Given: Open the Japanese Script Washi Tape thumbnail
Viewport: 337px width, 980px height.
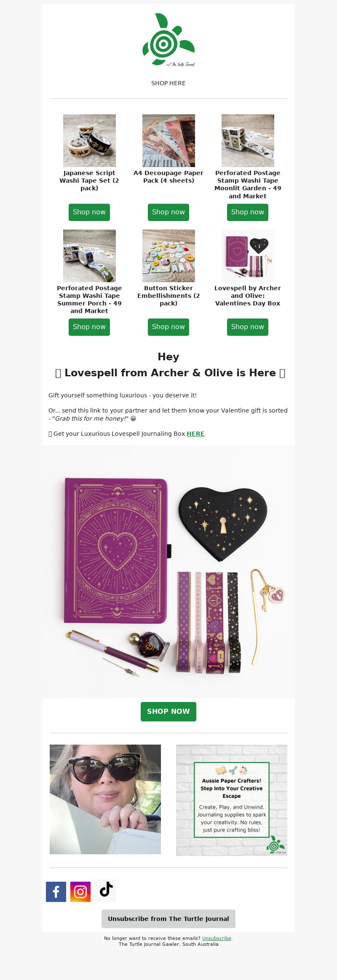Looking at the screenshot, I should coord(89,140).
